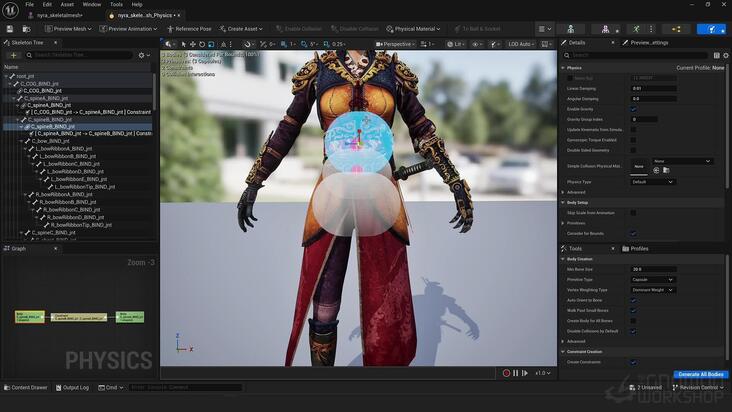Image resolution: width=732 pixels, height=412 pixels.
Task: Open the File menu
Action: tap(29, 4)
